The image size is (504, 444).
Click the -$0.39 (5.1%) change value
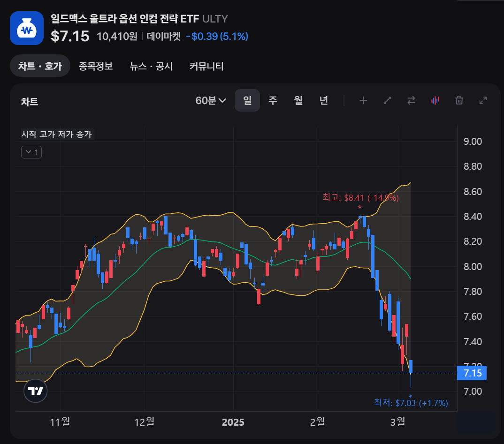217,36
